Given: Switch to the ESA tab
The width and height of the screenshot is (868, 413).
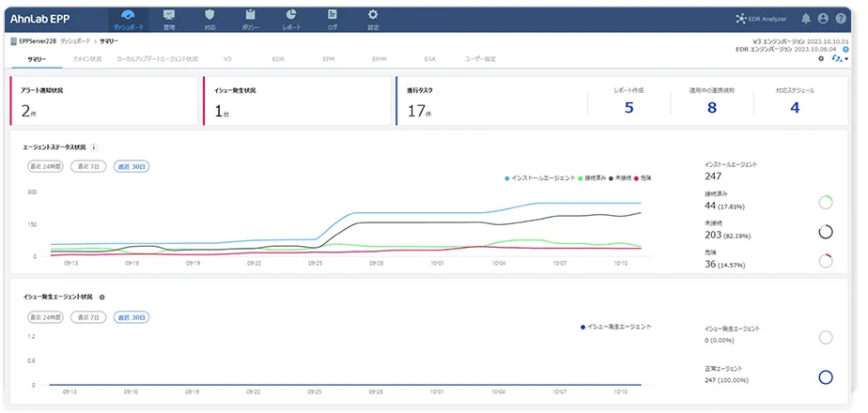Looking at the screenshot, I should coord(430,58).
